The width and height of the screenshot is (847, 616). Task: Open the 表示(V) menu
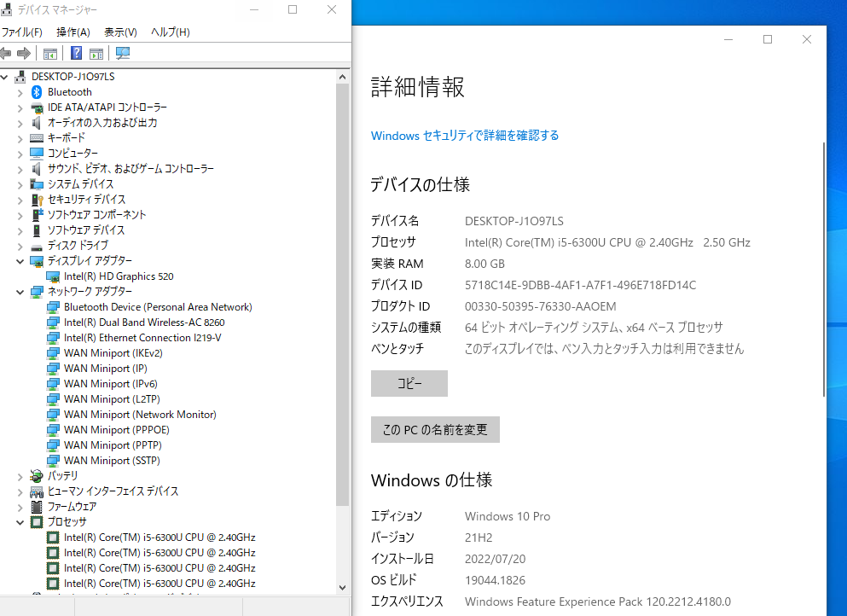click(x=120, y=32)
